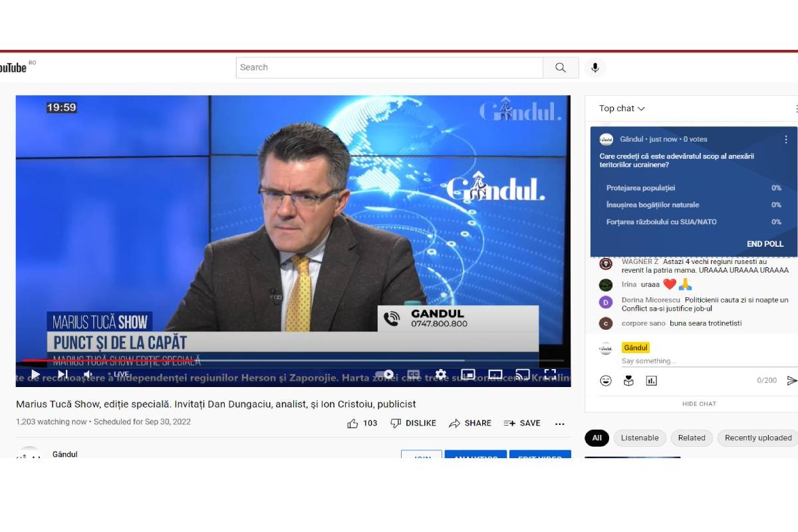
Task: Click the YouTube logo
Action: [13, 67]
